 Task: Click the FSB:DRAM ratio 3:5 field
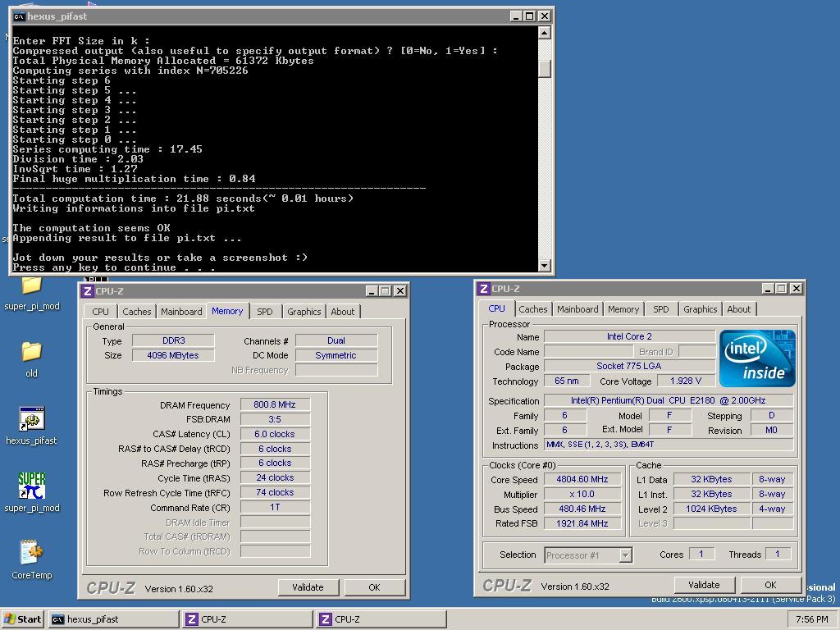coord(275,419)
